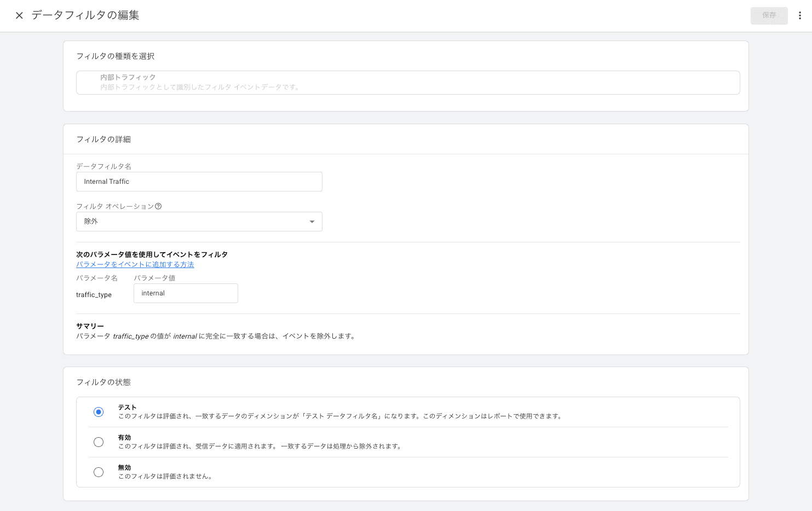Image resolution: width=812 pixels, height=511 pixels.
Task: Click the Internal Traffic filter name field
Action: tap(199, 182)
